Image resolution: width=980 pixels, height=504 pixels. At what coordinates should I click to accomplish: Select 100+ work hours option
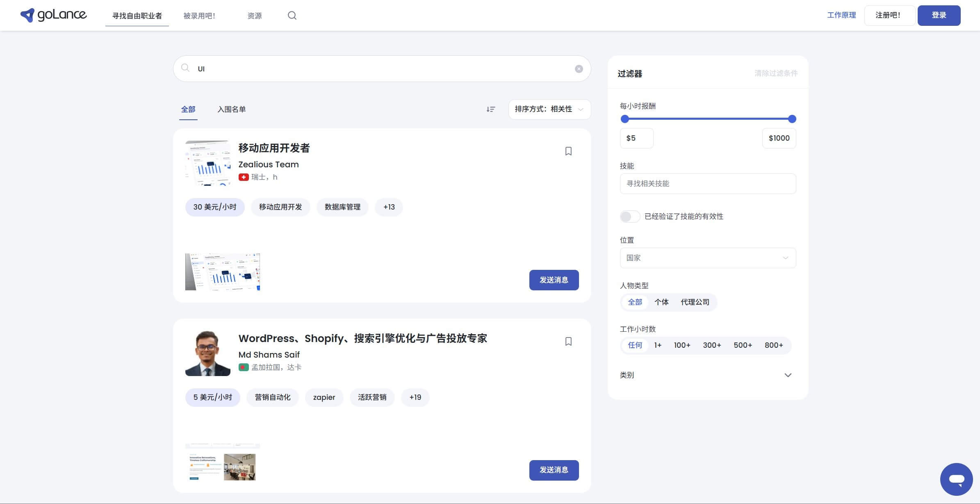(682, 345)
